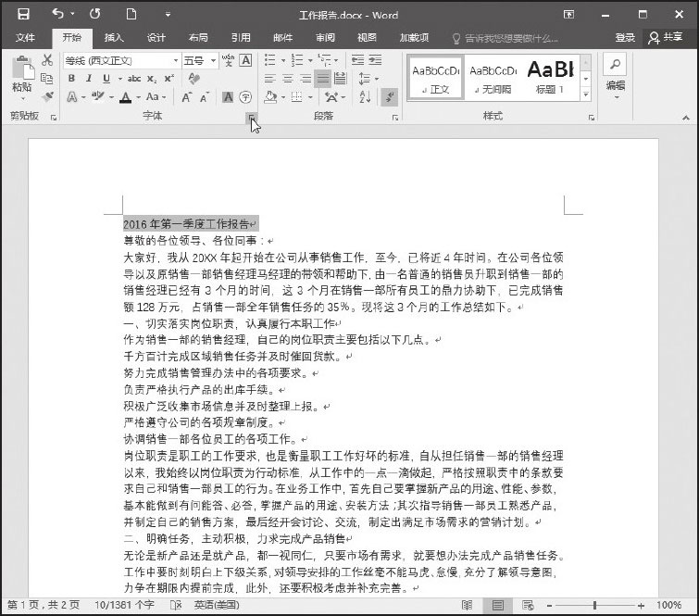
Task: Click the 登录 sign-in link
Action: [x=625, y=38]
